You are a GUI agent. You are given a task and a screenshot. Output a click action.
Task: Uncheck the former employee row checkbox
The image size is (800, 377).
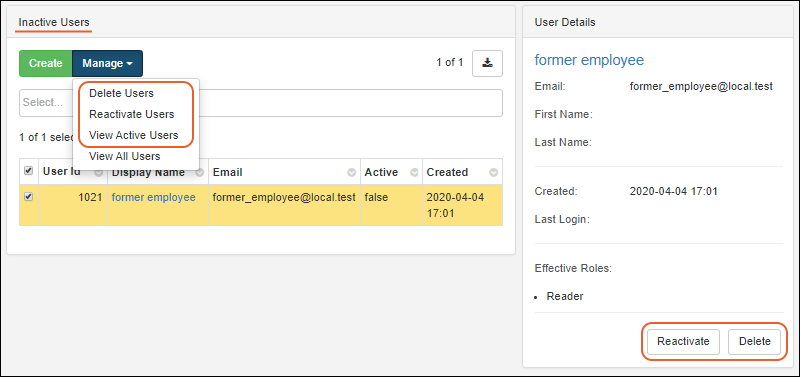click(x=29, y=197)
